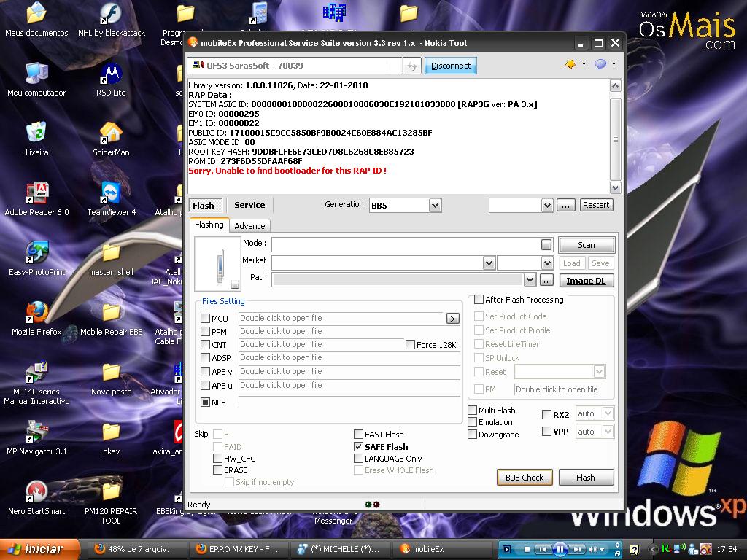This screenshot has width=747, height=560.
Task: Open NHL by blackattack shortcut
Action: (112, 20)
